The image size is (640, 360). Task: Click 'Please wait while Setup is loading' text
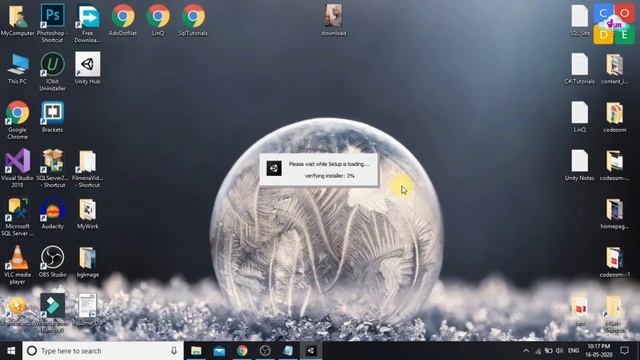(329, 164)
